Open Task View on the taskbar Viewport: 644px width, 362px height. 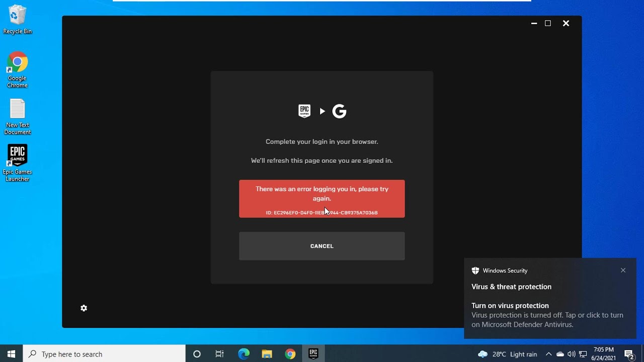click(x=219, y=354)
